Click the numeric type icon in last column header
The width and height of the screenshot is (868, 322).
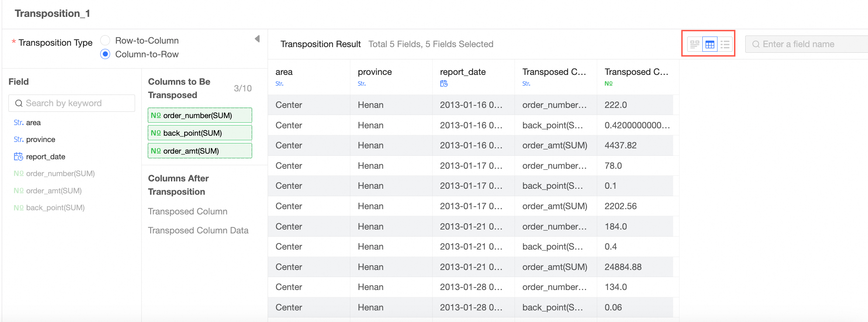pyautogui.click(x=608, y=84)
